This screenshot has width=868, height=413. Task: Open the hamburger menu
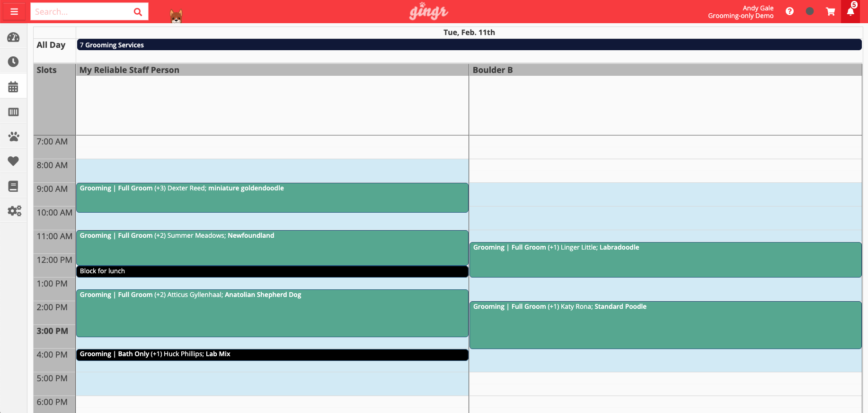click(14, 11)
